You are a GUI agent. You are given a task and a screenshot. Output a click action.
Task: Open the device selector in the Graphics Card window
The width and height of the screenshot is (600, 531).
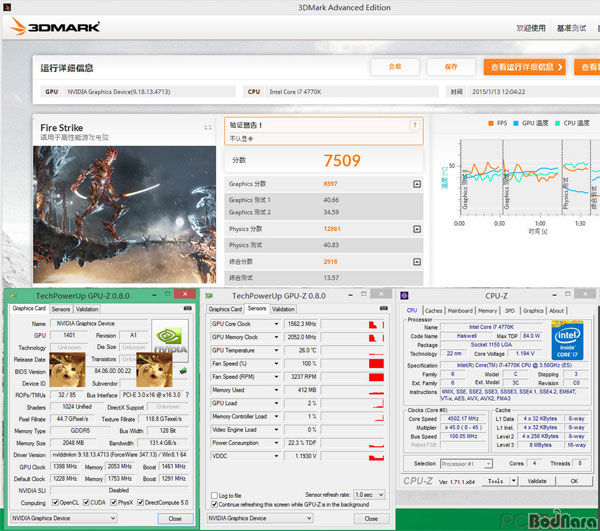(x=64, y=518)
